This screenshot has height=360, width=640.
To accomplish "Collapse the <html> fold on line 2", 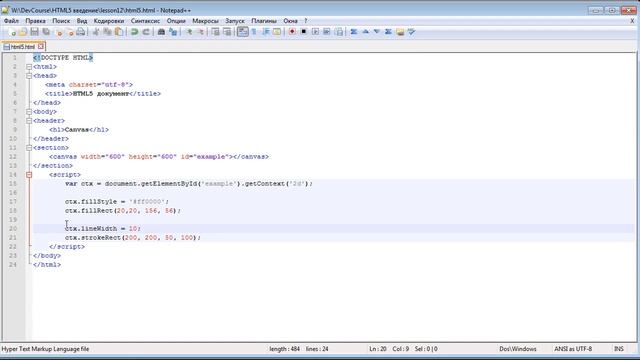I will tap(29, 67).
